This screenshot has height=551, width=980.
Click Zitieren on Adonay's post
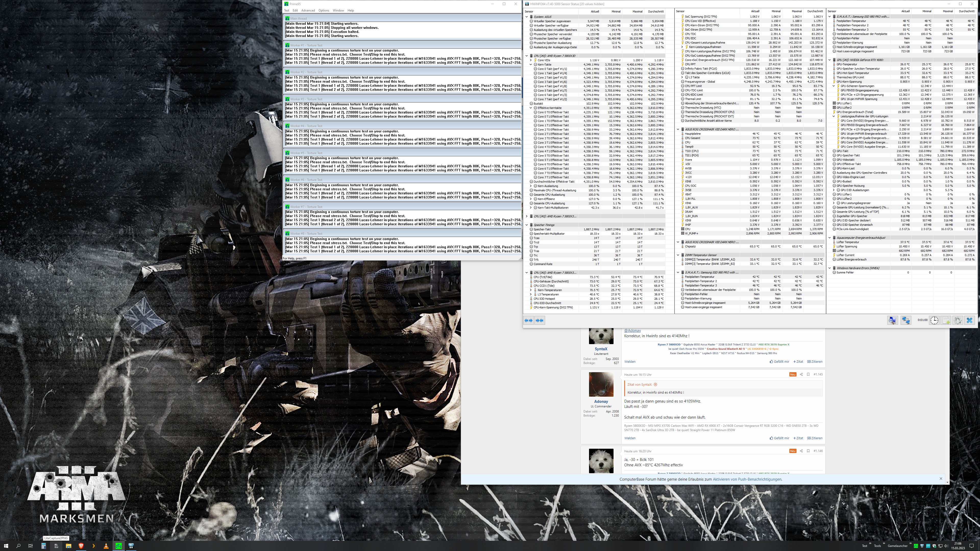point(815,438)
